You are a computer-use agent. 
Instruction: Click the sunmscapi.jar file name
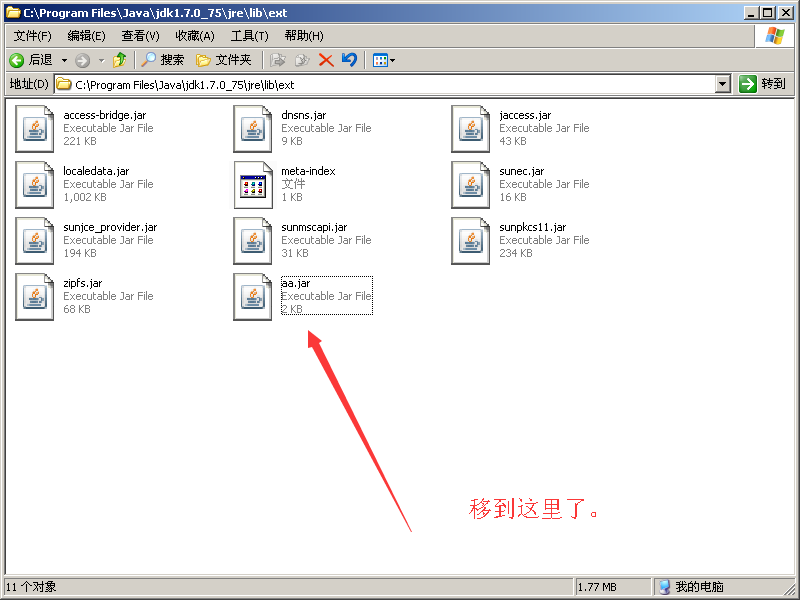[x=314, y=228]
